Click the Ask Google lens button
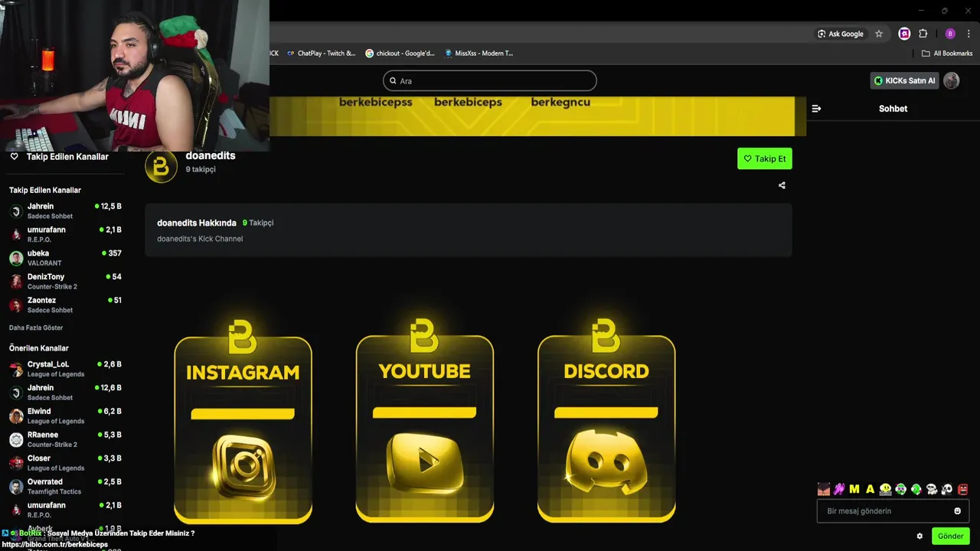 pyautogui.click(x=840, y=34)
